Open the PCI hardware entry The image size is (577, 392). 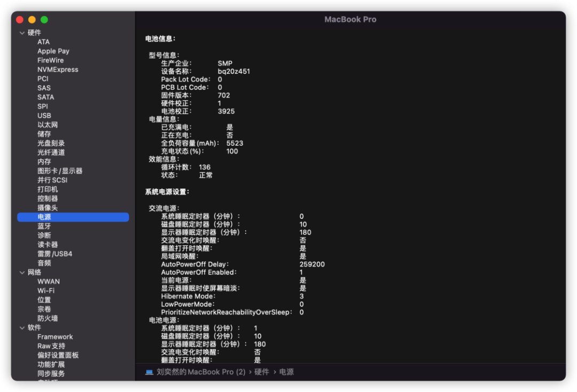(43, 79)
